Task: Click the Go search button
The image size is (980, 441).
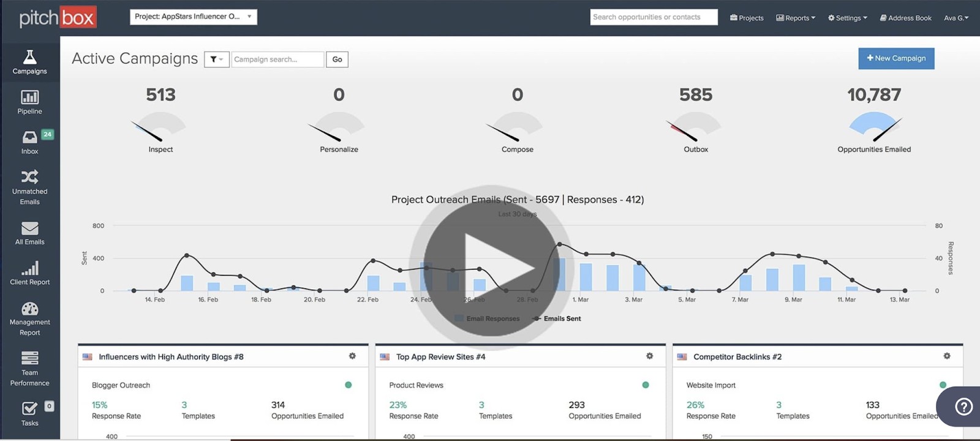Action: tap(337, 59)
